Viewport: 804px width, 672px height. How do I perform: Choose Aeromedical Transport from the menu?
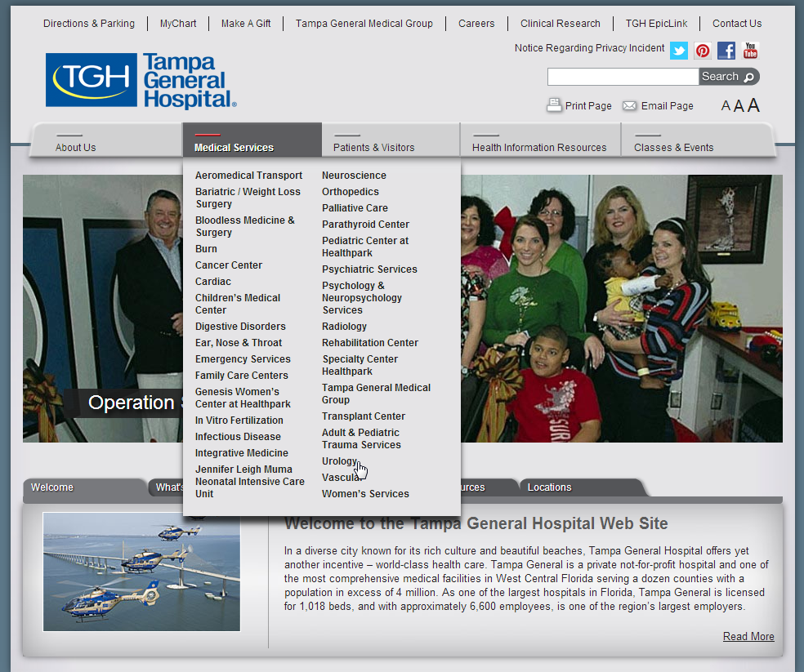click(x=248, y=176)
